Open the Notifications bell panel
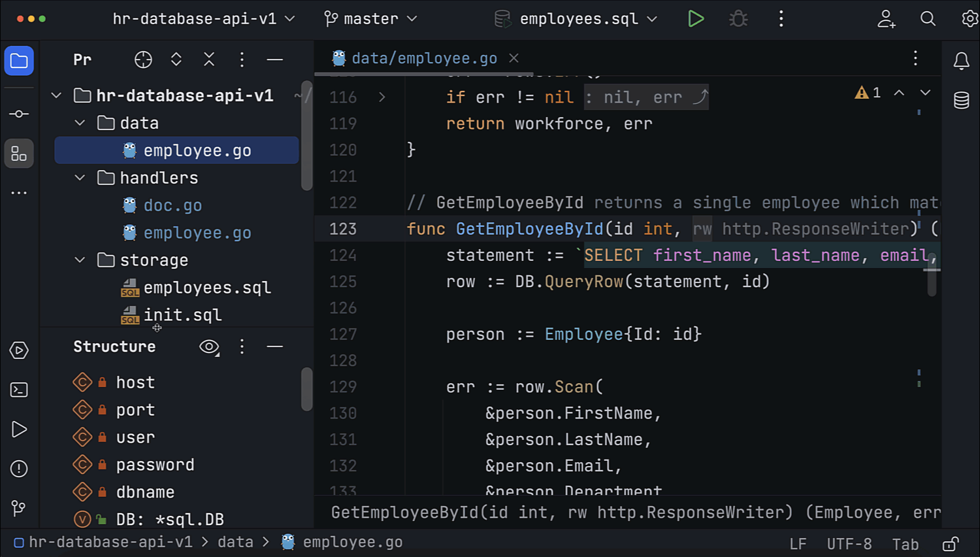 click(961, 61)
